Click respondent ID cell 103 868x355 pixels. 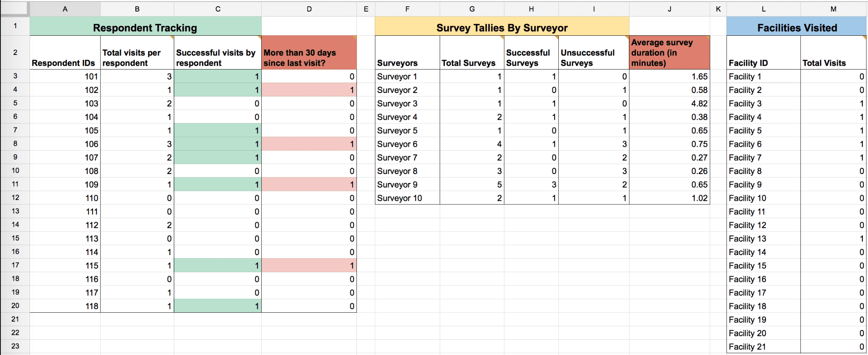click(65, 103)
